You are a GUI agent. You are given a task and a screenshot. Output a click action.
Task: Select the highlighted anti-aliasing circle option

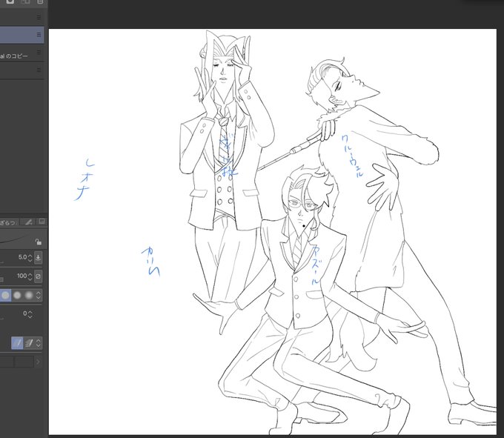(x=5, y=295)
